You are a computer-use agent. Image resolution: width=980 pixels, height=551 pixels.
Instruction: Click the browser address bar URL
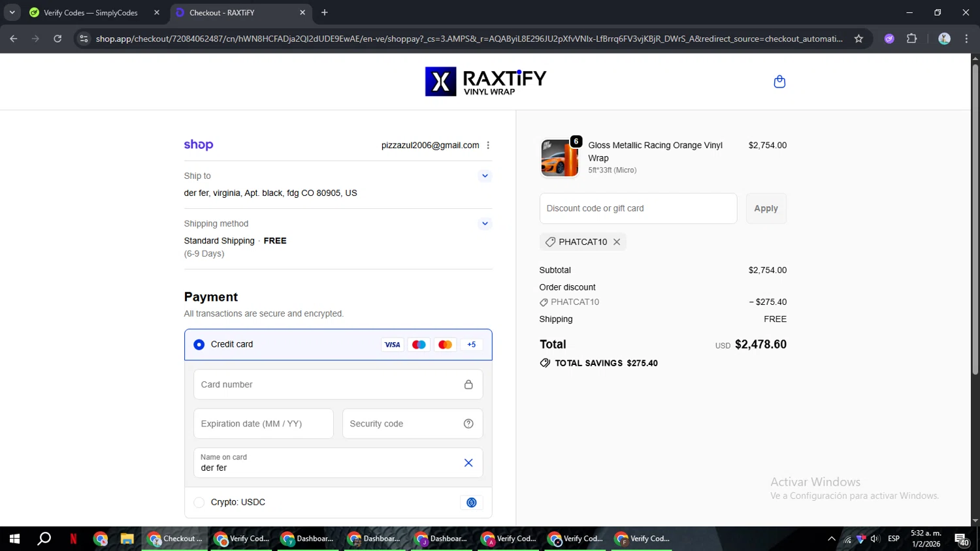pos(469,39)
